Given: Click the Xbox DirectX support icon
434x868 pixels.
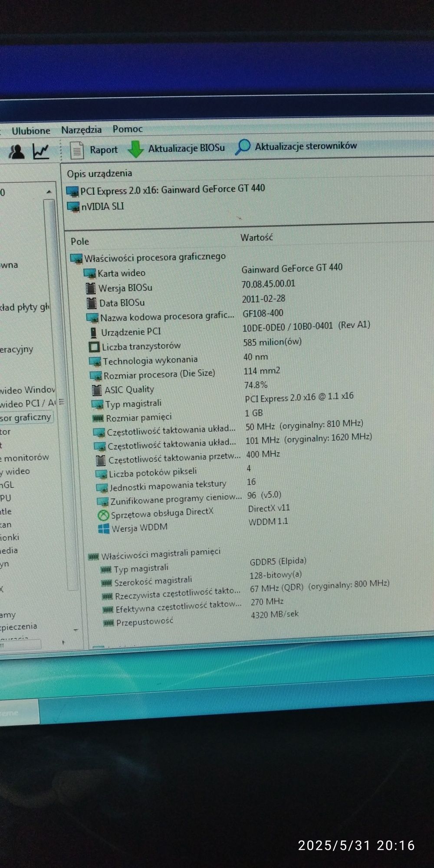Looking at the screenshot, I should click(x=103, y=516).
